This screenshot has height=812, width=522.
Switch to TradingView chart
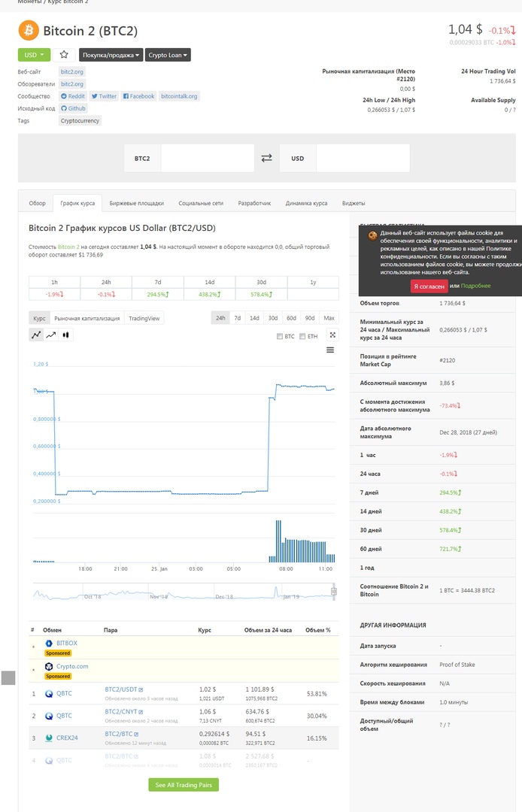(x=144, y=319)
